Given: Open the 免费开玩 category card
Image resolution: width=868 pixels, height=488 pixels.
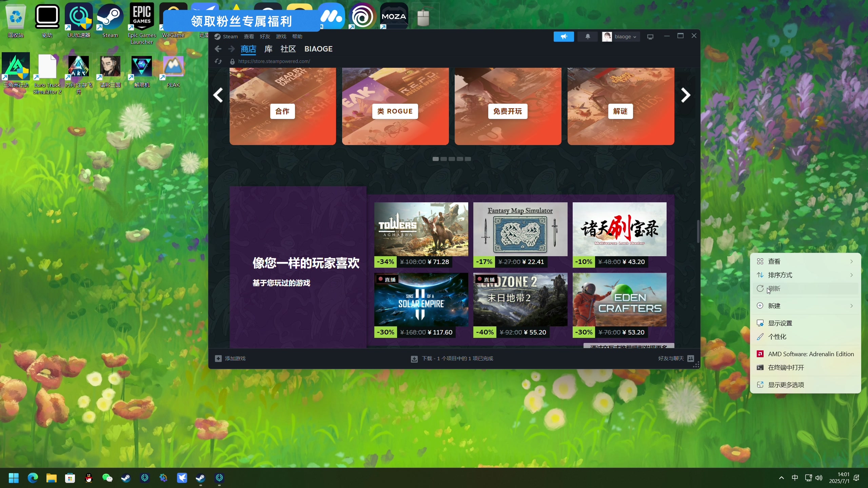Looking at the screenshot, I should 508,106.
